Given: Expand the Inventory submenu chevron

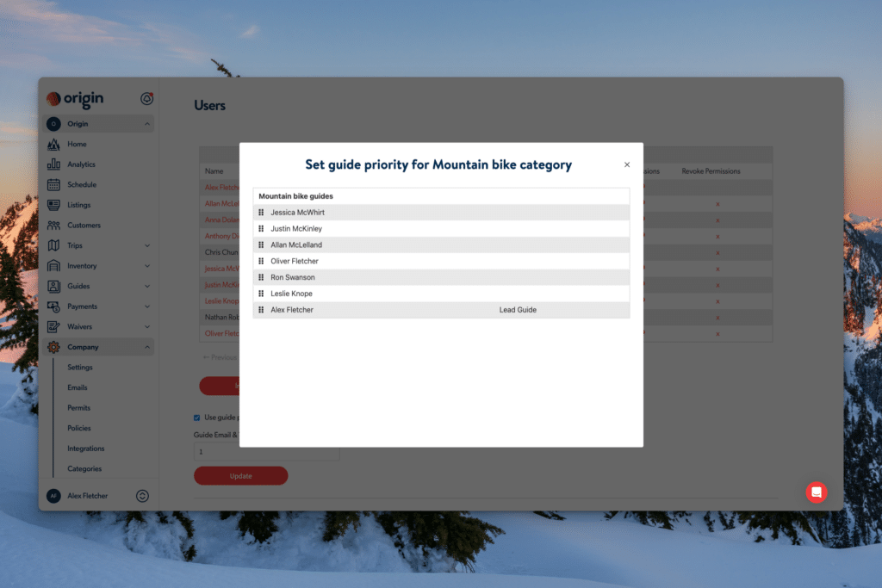Looking at the screenshot, I should [x=146, y=266].
